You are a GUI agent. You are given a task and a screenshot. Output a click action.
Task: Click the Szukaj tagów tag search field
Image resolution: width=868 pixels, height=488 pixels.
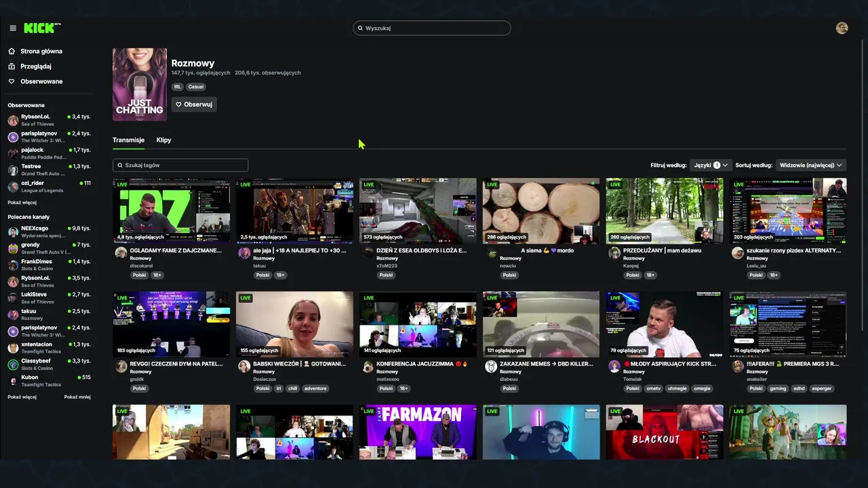click(x=180, y=165)
